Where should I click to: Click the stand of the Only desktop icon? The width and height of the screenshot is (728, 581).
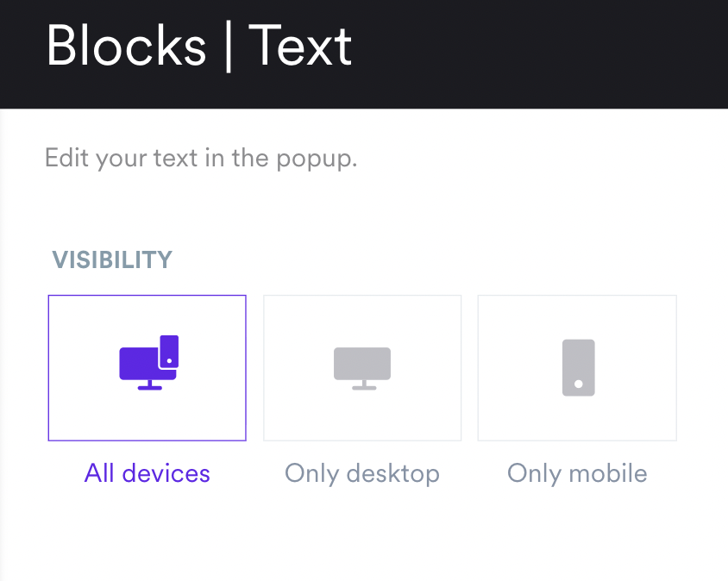(364, 385)
